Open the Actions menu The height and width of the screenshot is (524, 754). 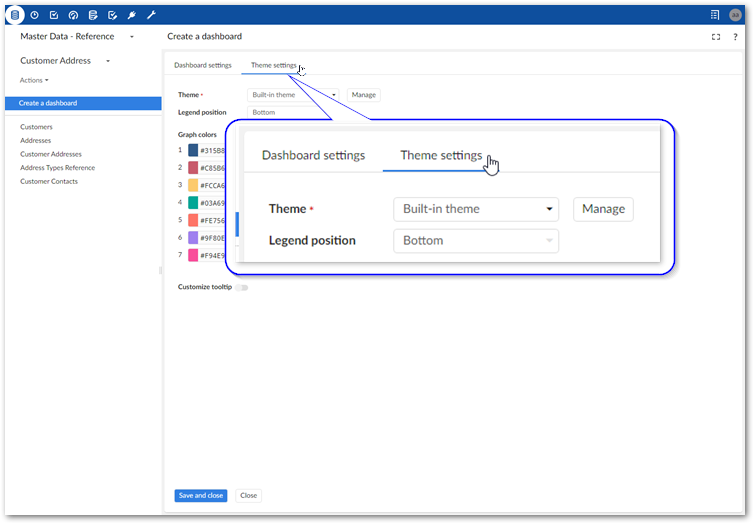pos(34,80)
